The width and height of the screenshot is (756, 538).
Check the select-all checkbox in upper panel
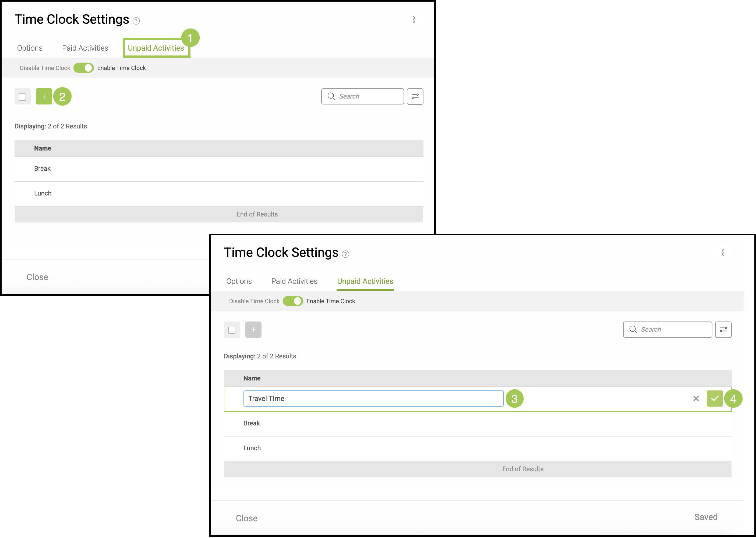pos(23,97)
